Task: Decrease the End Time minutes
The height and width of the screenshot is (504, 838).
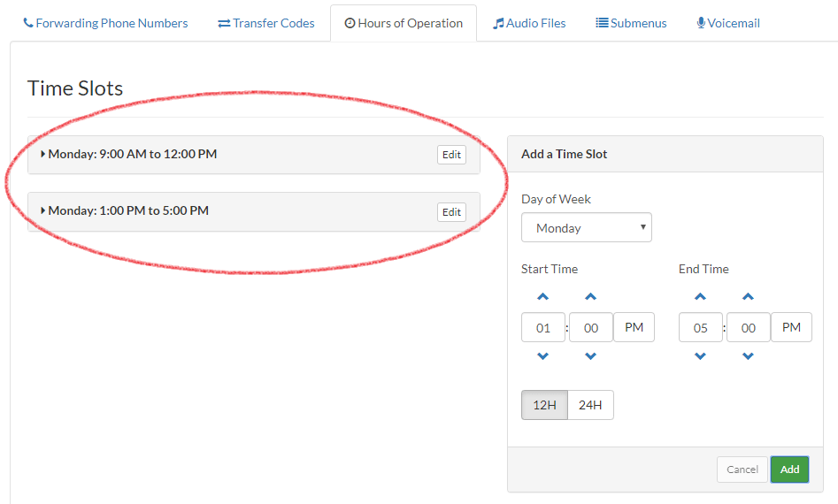Action: click(x=749, y=356)
